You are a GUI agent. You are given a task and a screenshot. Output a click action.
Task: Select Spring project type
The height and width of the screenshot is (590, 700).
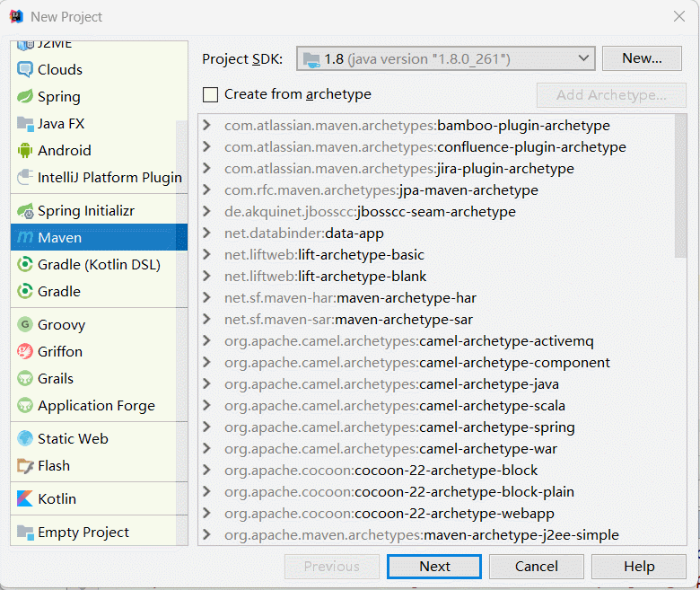tap(93, 96)
